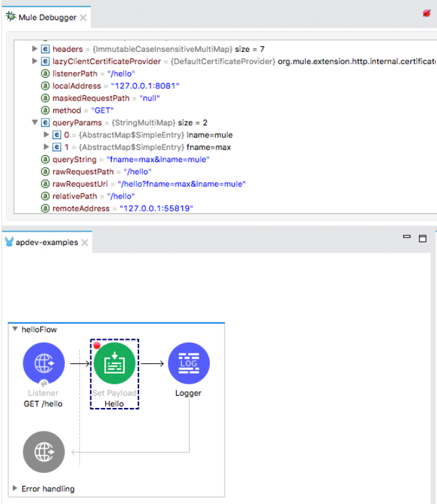The height and width of the screenshot is (504, 437).
Task: Click the helloFlow title
Action: [39, 330]
